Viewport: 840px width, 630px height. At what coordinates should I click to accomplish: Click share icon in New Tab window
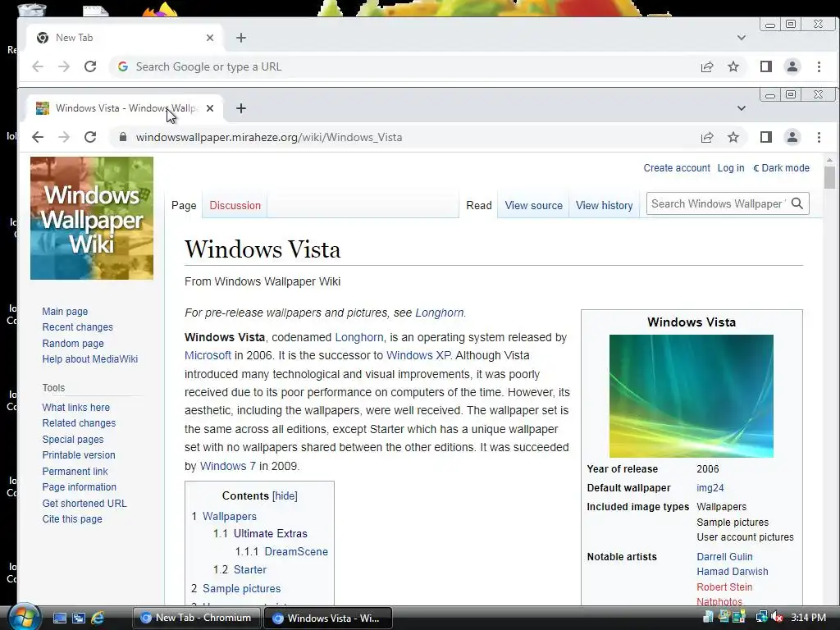pos(707,66)
